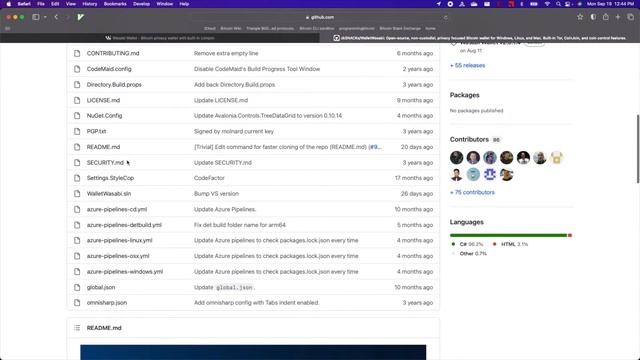Click file icon beside global.json
Screen dimensions: 640x360
click(x=77, y=287)
